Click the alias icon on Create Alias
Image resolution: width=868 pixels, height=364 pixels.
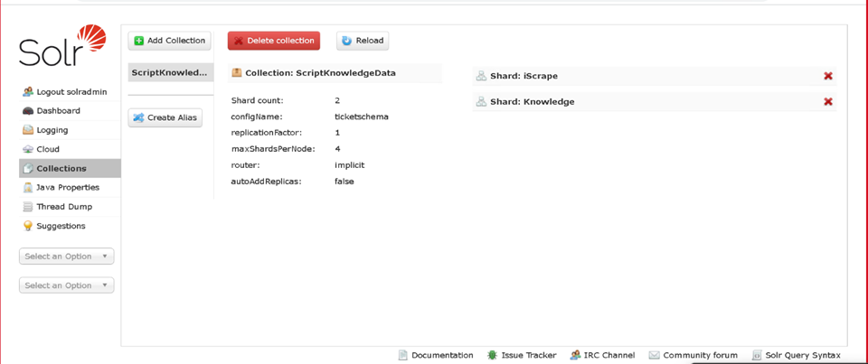pyautogui.click(x=139, y=117)
